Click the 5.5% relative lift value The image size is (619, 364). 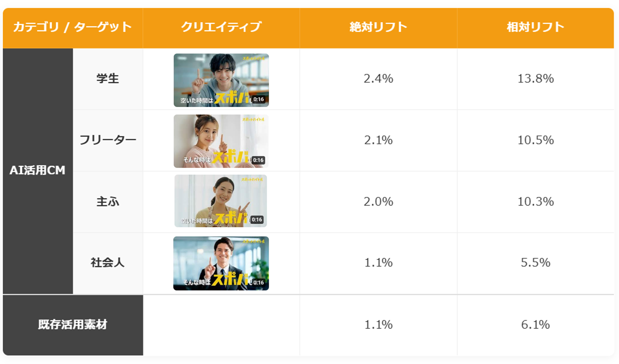[x=535, y=262]
